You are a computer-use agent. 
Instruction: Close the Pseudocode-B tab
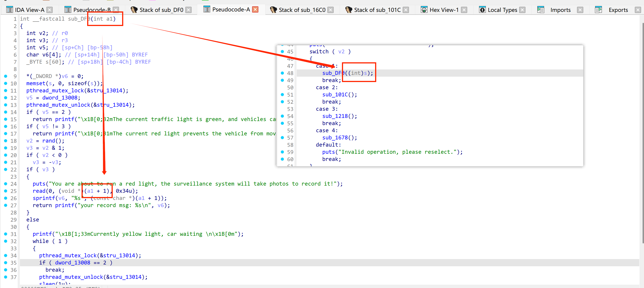point(116,10)
